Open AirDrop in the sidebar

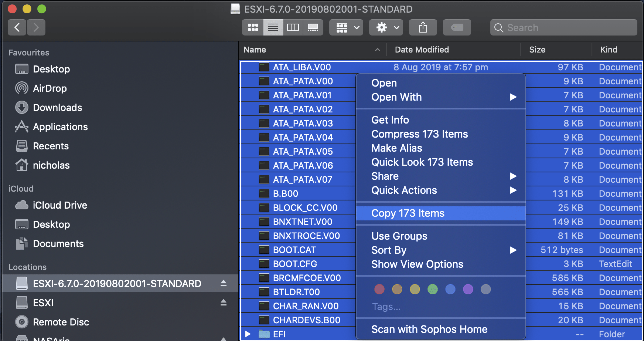pos(50,88)
